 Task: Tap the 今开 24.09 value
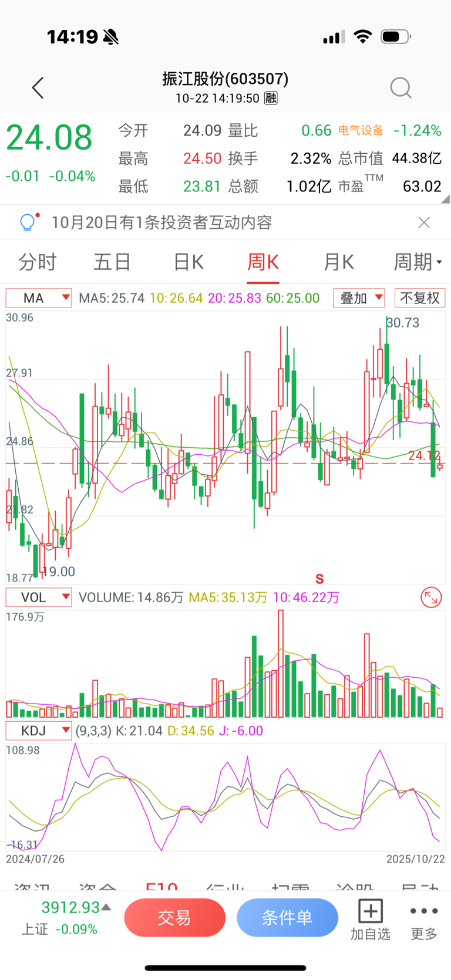(202, 130)
